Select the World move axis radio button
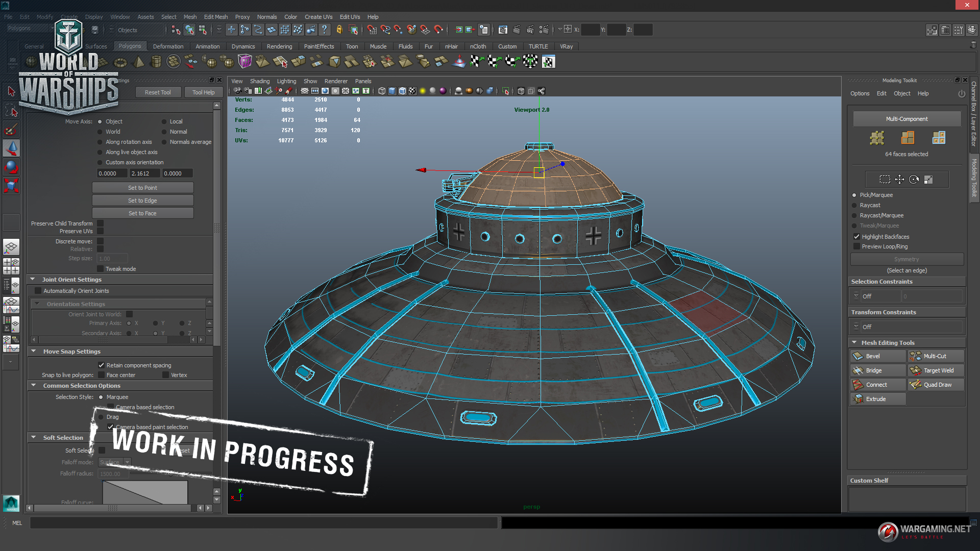This screenshot has width=980, height=551. point(100,132)
